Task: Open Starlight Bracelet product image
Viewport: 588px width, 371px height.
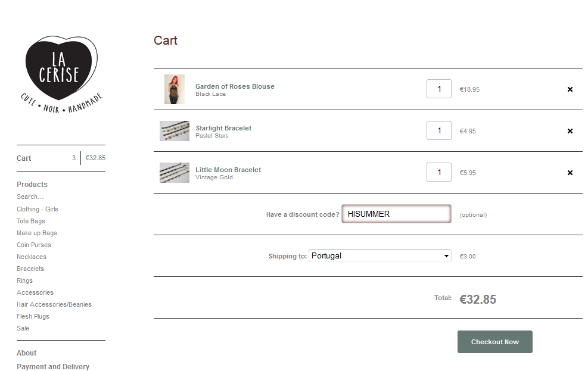Action: [x=175, y=131]
